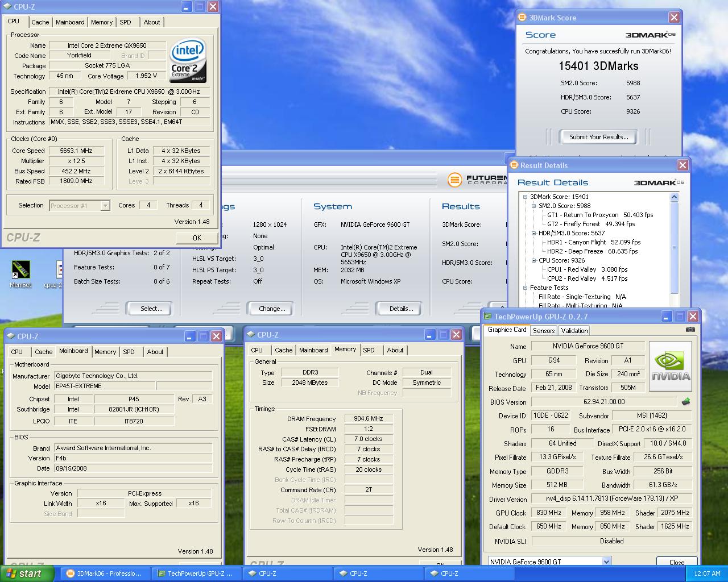Click the NVIDIA SLI Disabled field
This screenshot has height=582, width=728.
(x=611, y=541)
